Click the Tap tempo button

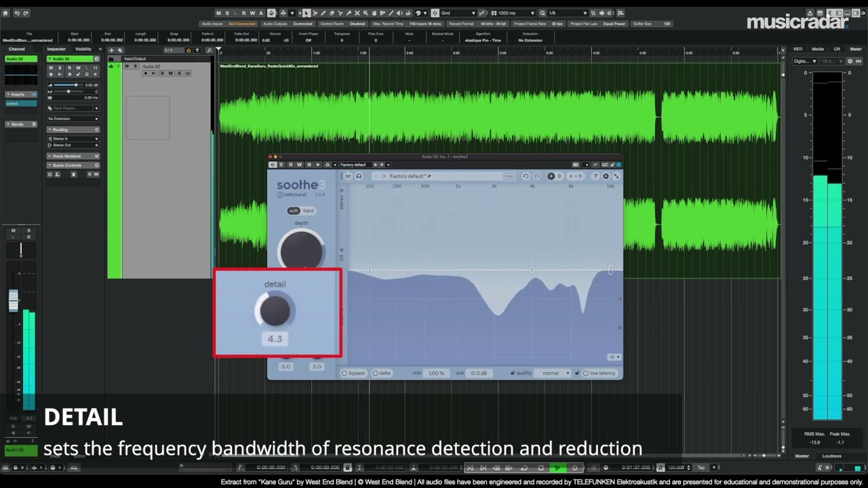[701, 468]
